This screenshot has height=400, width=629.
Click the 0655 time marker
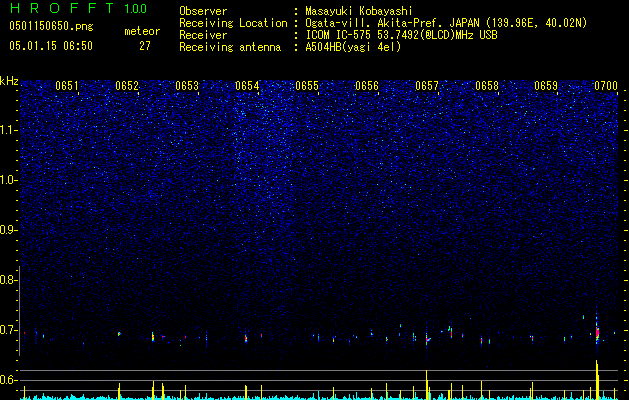307,86
